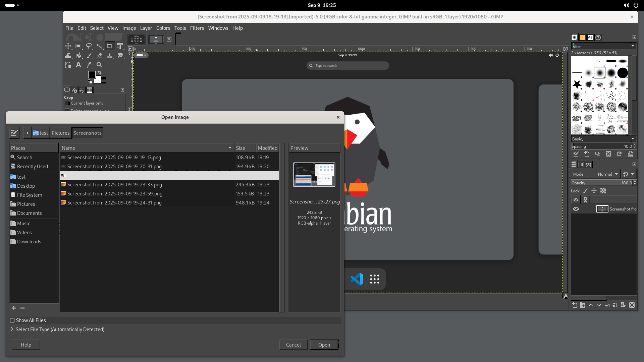Open the File menu

[69, 28]
